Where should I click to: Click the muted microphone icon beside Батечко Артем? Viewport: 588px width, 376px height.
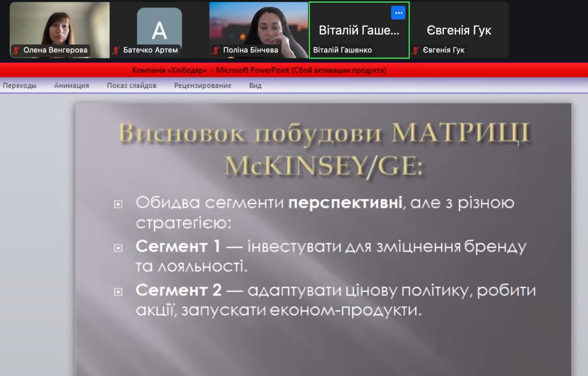pyautogui.click(x=116, y=50)
